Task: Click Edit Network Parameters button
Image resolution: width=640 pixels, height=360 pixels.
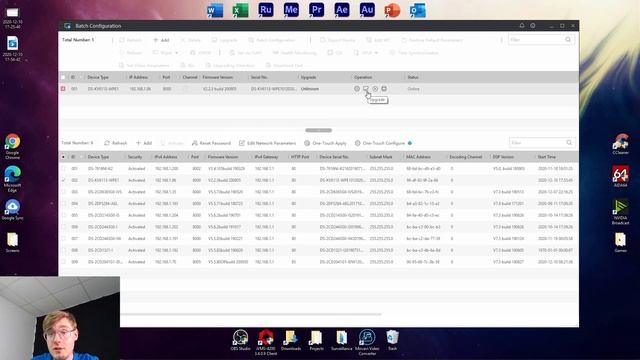Action: 267,143
